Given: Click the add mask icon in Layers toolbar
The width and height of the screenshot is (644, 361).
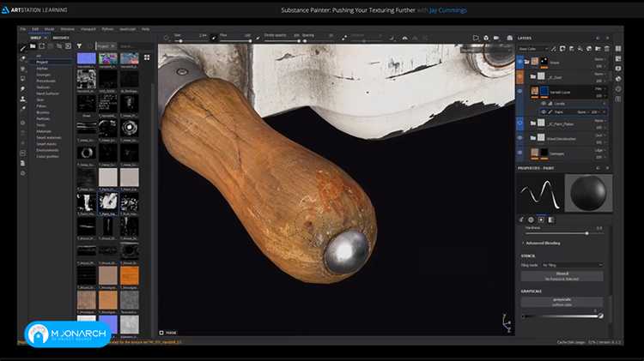Looking at the screenshot, I should tap(562, 49).
